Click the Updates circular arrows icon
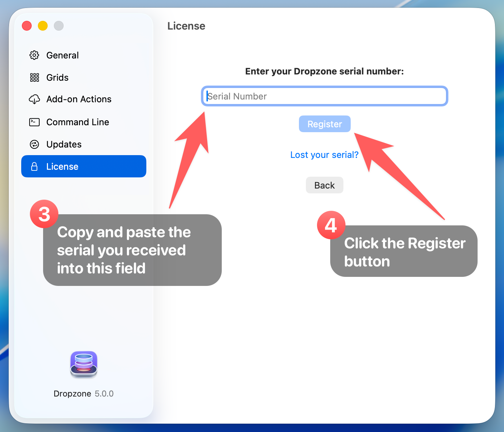 [34, 144]
